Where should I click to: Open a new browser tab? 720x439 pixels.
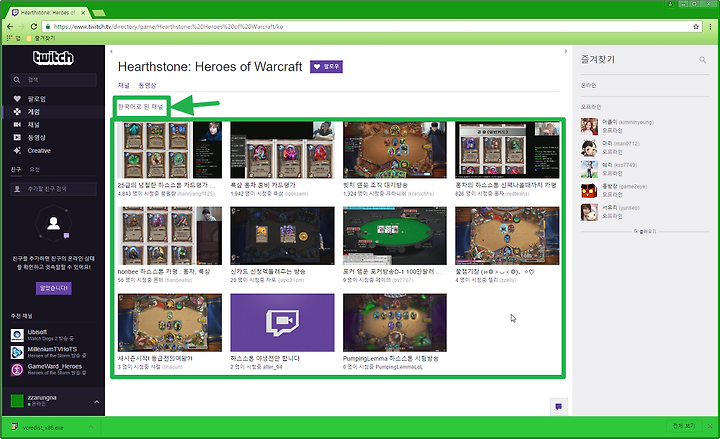pyautogui.click(x=98, y=13)
